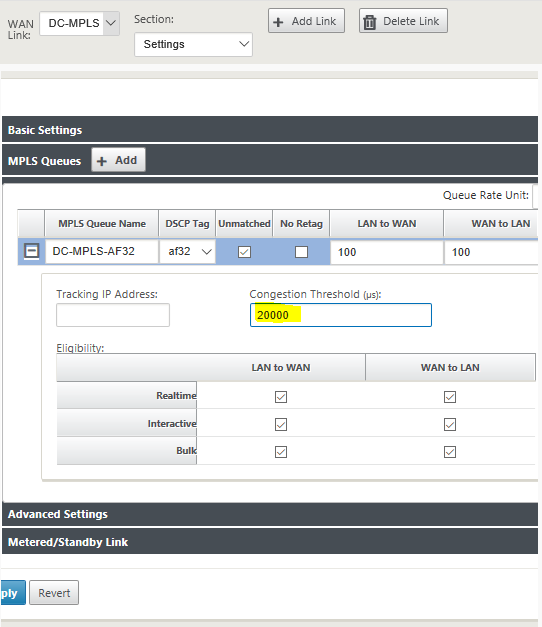Click the plus icon beside MPLS Queues
The width and height of the screenshot is (542, 627).
102,161
